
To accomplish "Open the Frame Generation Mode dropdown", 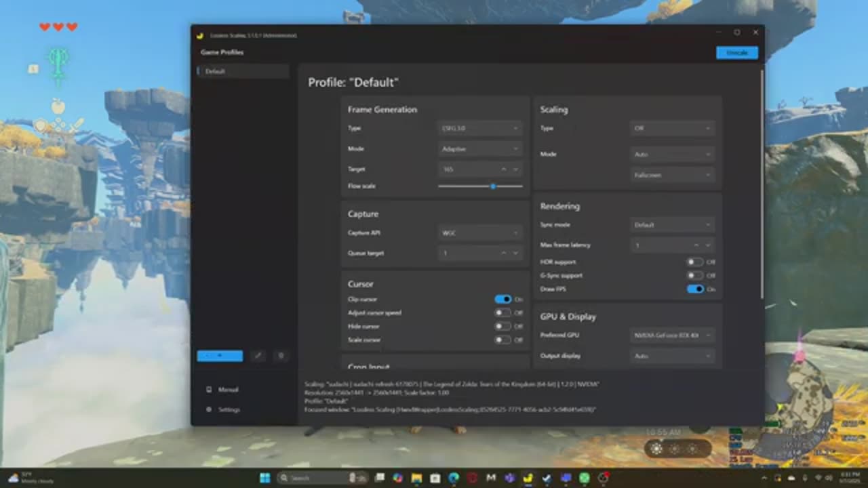I will (480, 148).
